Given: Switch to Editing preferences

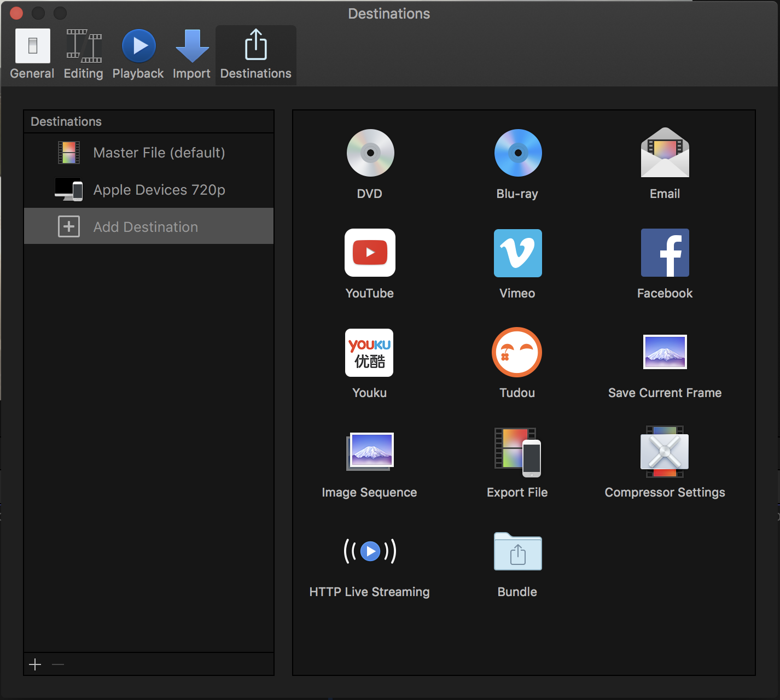Looking at the screenshot, I should tap(83, 54).
